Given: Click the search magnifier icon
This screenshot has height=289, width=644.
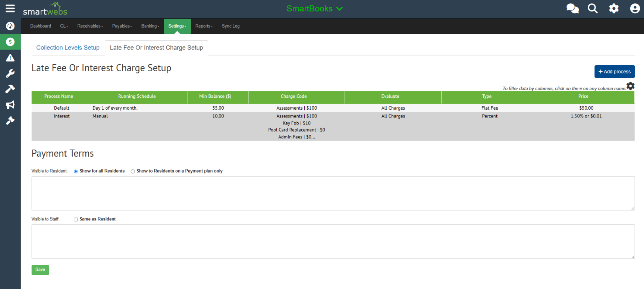Looking at the screenshot, I should tap(593, 9).
